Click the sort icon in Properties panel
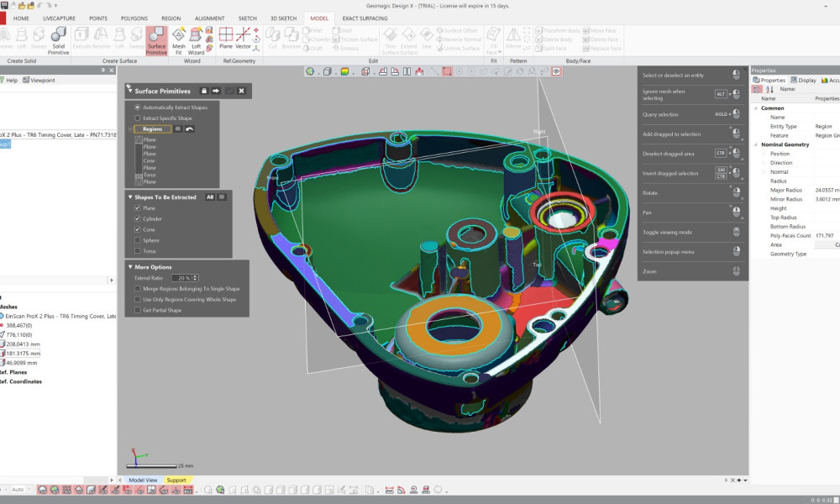 point(769,89)
